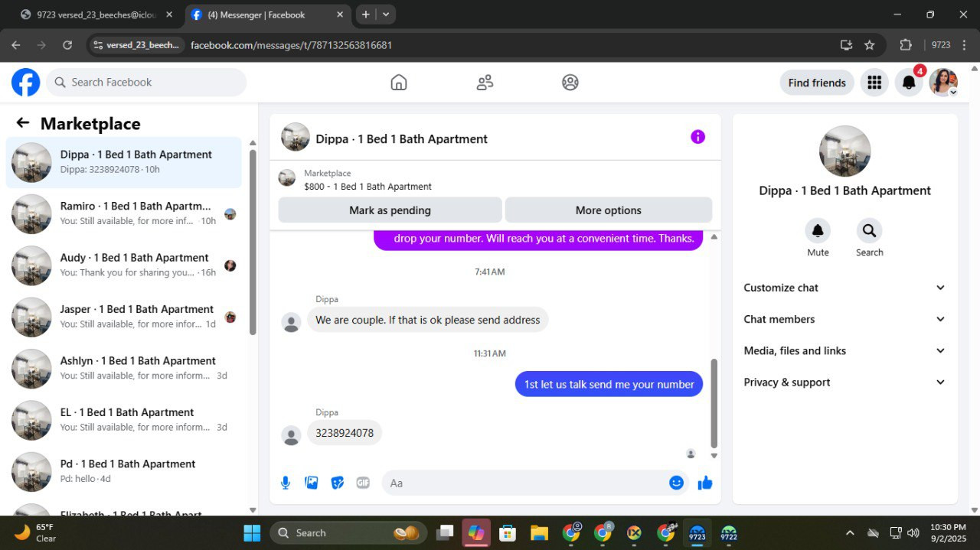Open the Facebook menu grid icon
This screenshot has width=980, height=550.
(x=874, y=83)
